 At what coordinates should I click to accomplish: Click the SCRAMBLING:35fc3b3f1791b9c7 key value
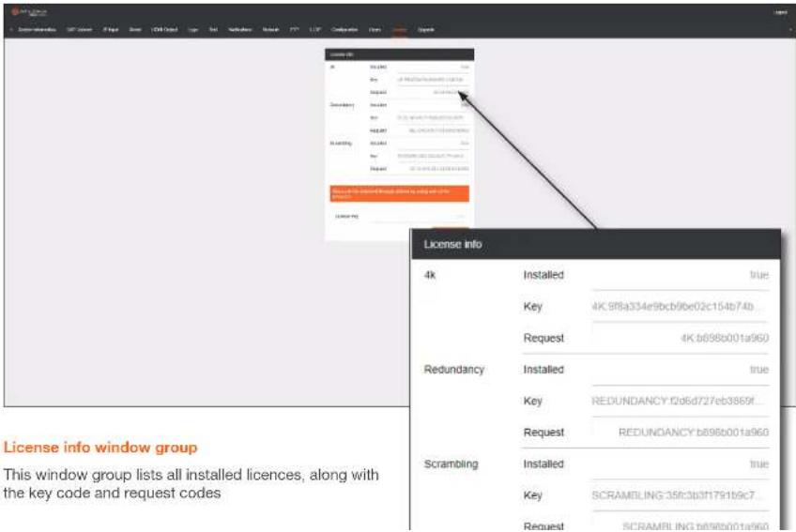coord(676,495)
